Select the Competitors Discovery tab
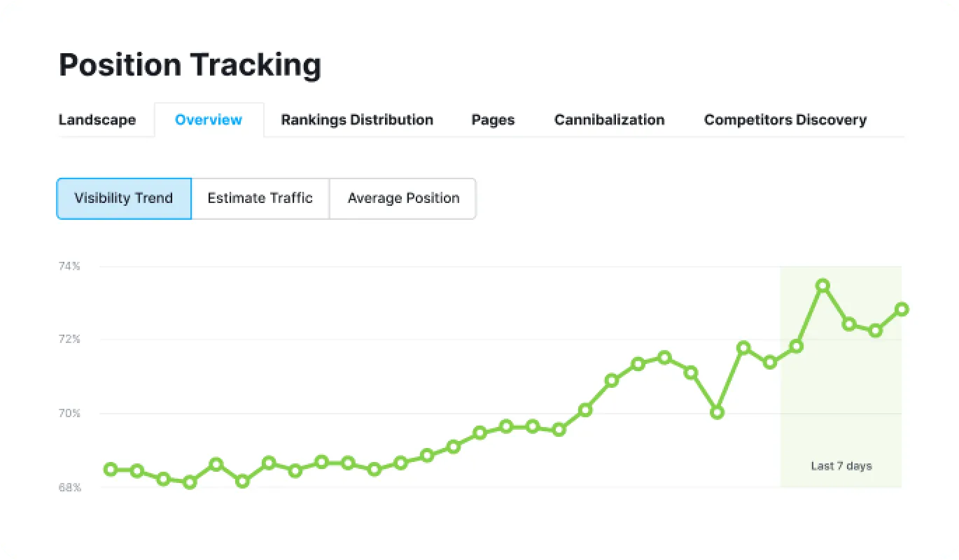 click(x=785, y=120)
